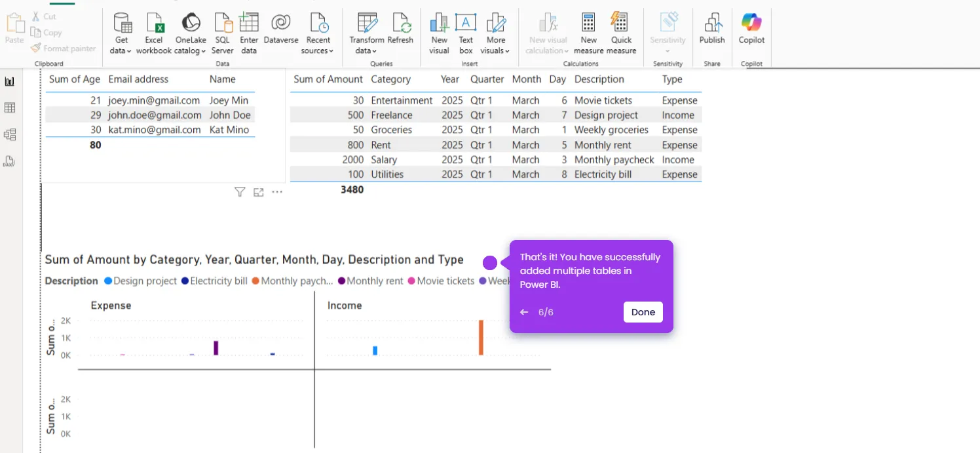Click the Category column header
The height and width of the screenshot is (453, 980).
pyautogui.click(x=390, y=79)
